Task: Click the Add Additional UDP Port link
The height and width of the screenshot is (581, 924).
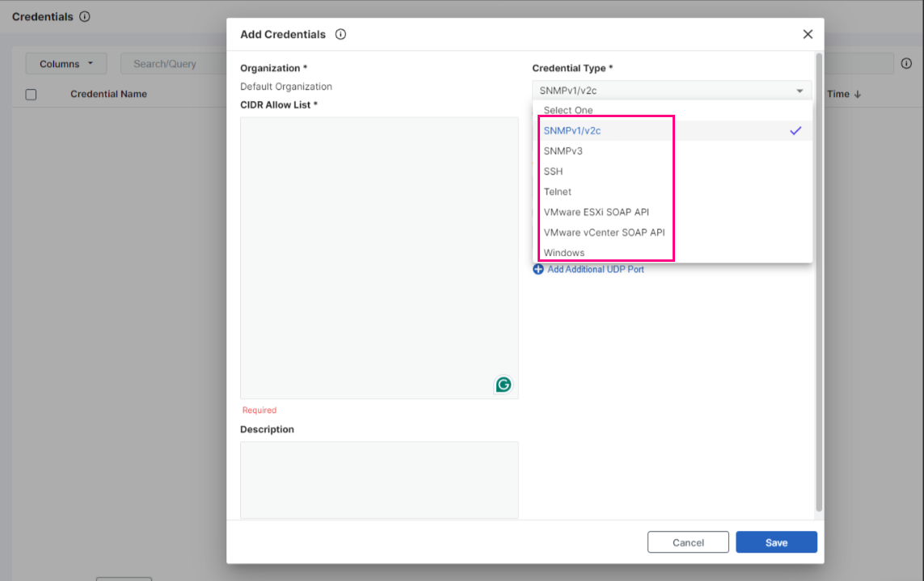Action: tap(596, 269)
